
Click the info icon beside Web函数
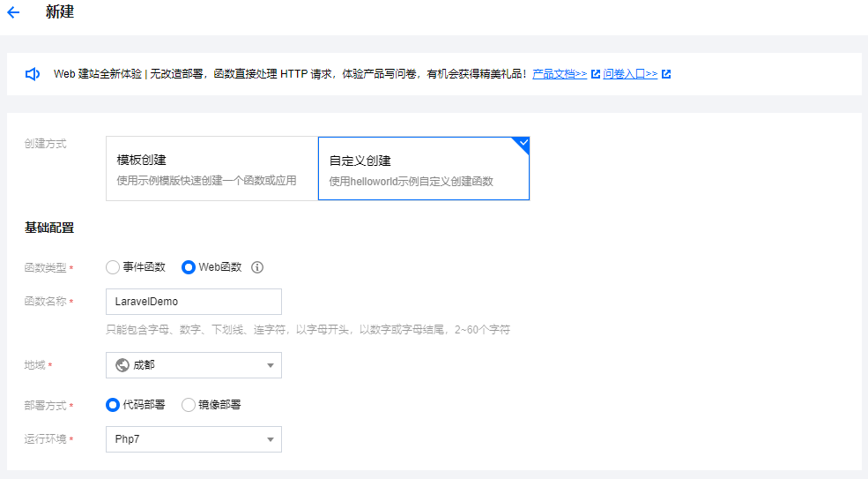(x=256, y=267)
